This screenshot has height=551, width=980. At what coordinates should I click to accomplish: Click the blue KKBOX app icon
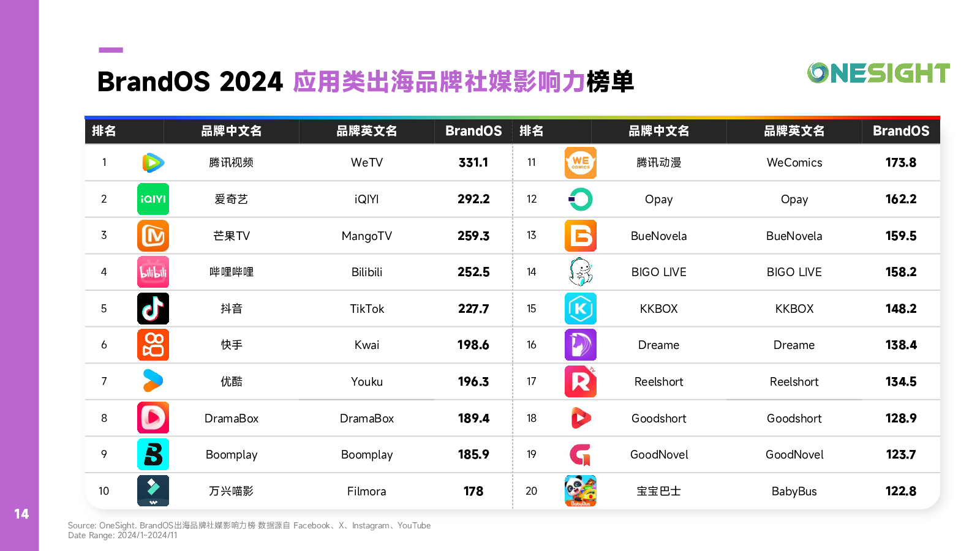point(581,309)
